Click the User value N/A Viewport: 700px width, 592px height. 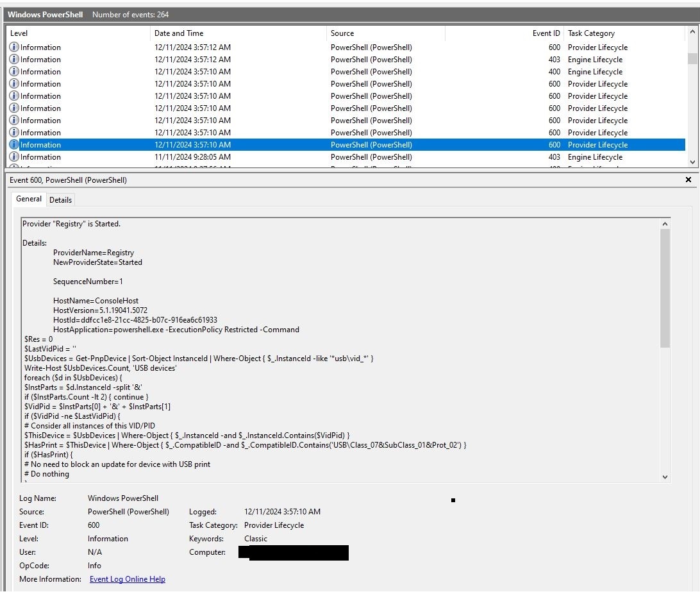click(x=95, y=552)
